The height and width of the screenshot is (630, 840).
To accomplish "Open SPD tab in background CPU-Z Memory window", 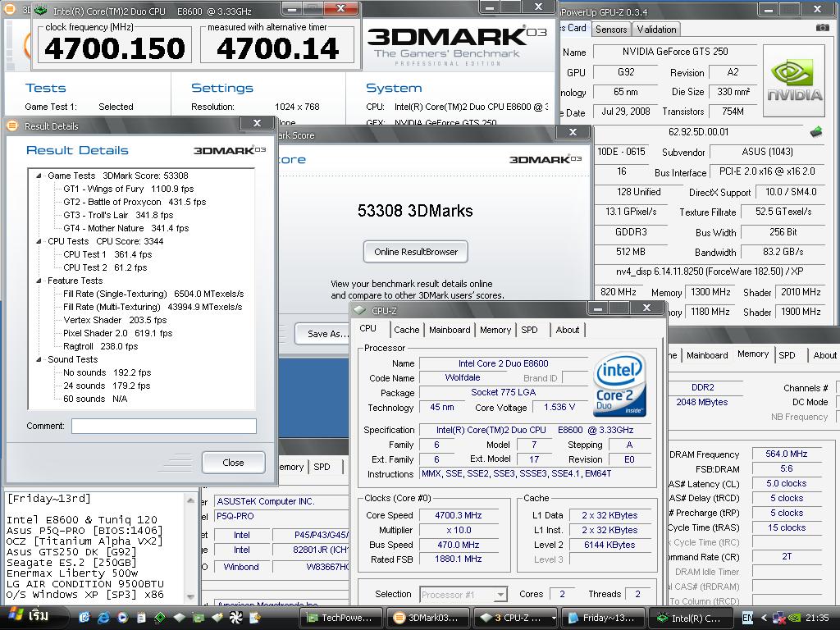I will [787, 355].
